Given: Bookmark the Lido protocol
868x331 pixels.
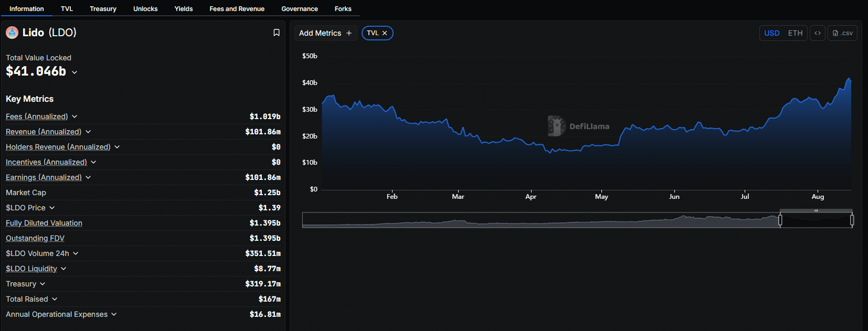Looking at the screenshot, I should point(277,33).
